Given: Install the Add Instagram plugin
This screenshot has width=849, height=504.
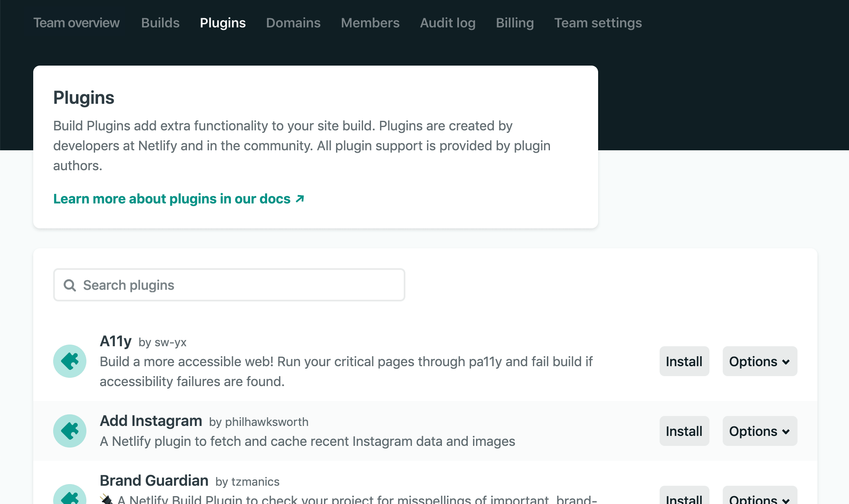Looking at the screenshot, I should [x=684, y=431].
